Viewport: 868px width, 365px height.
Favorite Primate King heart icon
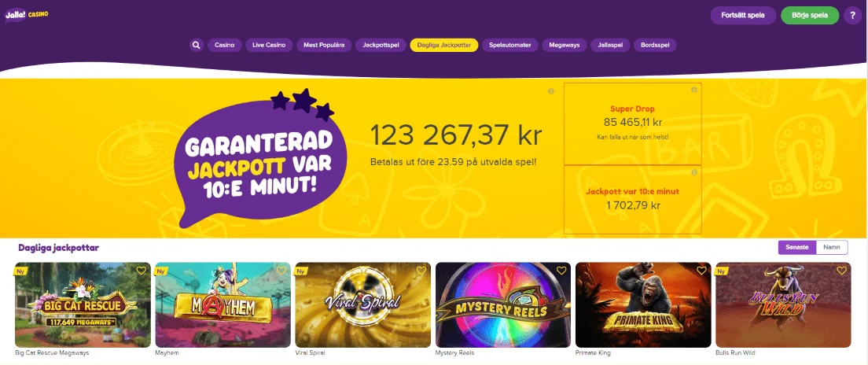pyautogui.click(x=701, y=271)
